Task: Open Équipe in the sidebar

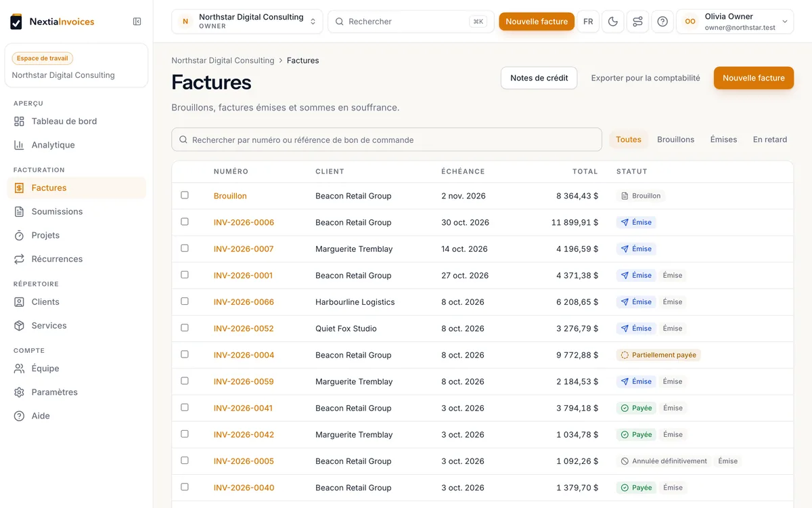Action: point(76,368)
